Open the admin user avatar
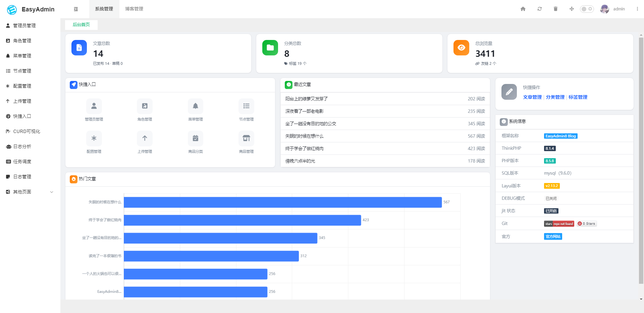Screen dimensions: 644x313 click(605, 9)
